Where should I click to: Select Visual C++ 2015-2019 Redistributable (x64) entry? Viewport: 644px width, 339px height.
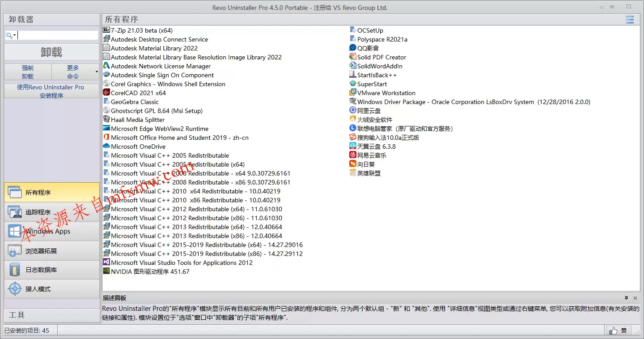[x=207, y=245]
